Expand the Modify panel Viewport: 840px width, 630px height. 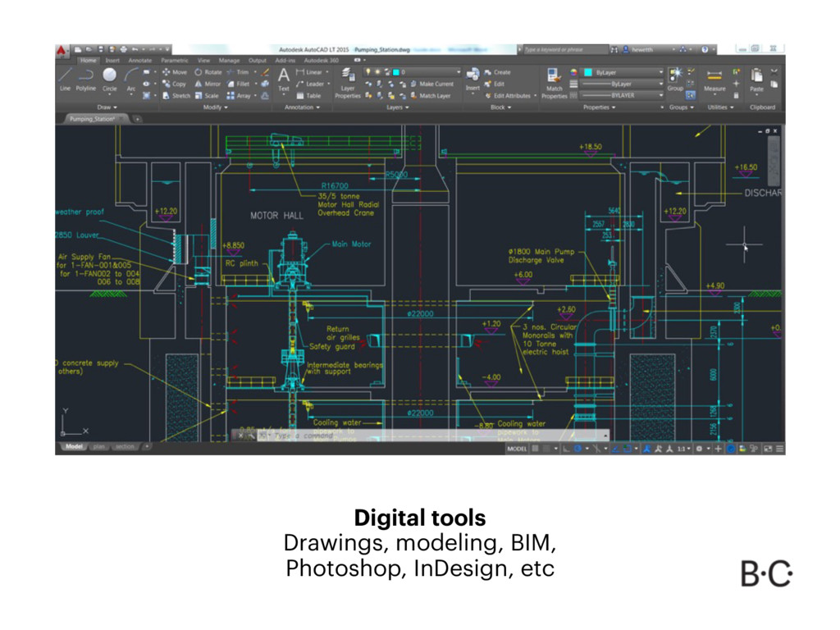216,107
